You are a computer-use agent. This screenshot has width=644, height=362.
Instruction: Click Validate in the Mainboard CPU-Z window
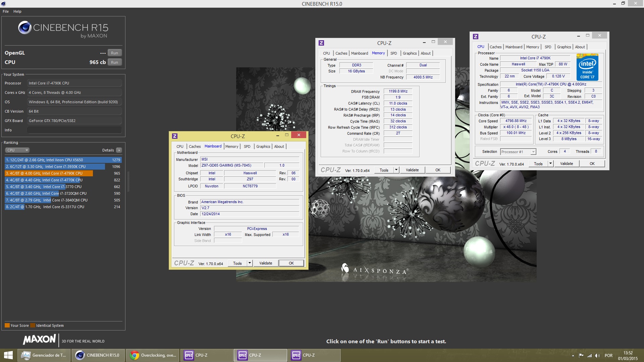tap(266, 263)
